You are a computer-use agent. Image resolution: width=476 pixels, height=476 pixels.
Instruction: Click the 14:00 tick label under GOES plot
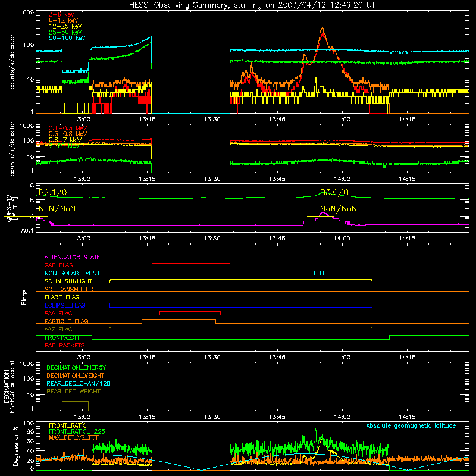[342, 239]
